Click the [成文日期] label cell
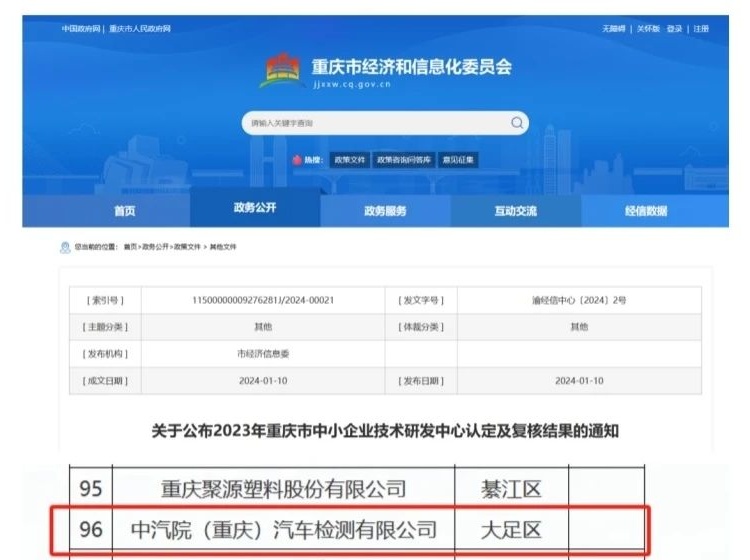This screenshot has width=750, height=560. (x=105, y=381)
